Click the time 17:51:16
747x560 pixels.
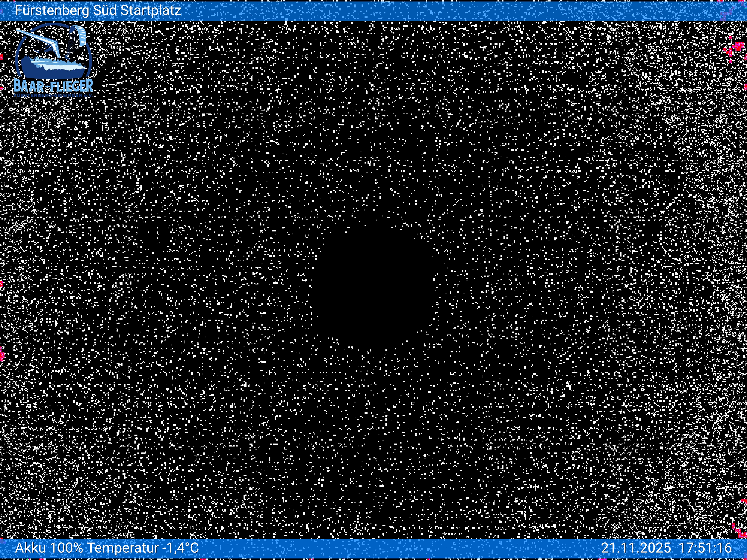pyautogui.click(x=705, y=547)
